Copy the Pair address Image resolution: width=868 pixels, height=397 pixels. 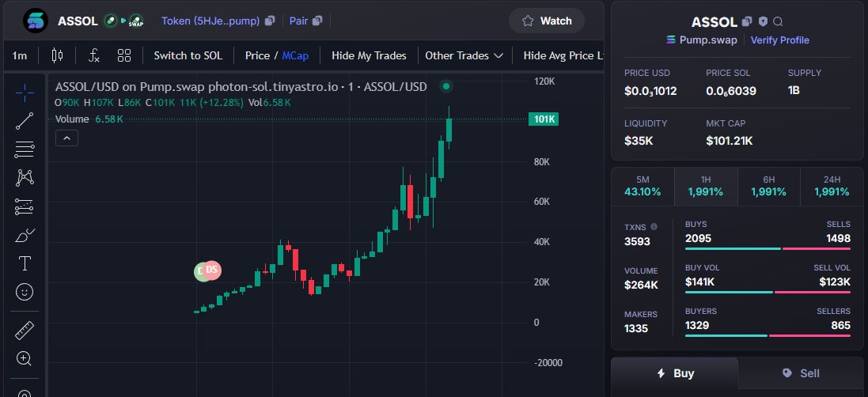(x=317, y=21)
